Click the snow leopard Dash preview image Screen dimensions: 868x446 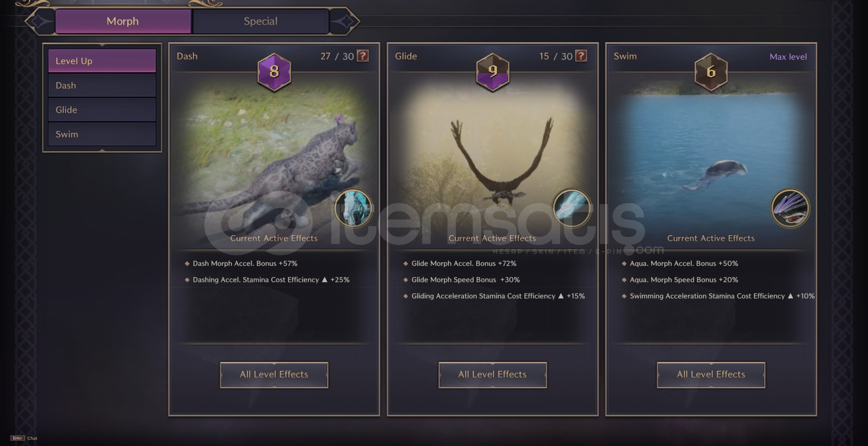click(x=274, y=161)
